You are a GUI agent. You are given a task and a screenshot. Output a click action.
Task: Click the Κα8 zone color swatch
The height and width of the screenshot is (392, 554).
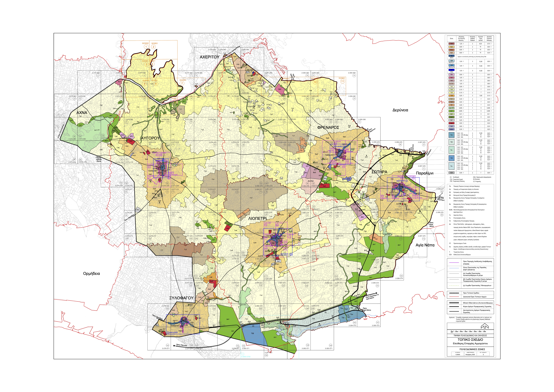point(451,53)
